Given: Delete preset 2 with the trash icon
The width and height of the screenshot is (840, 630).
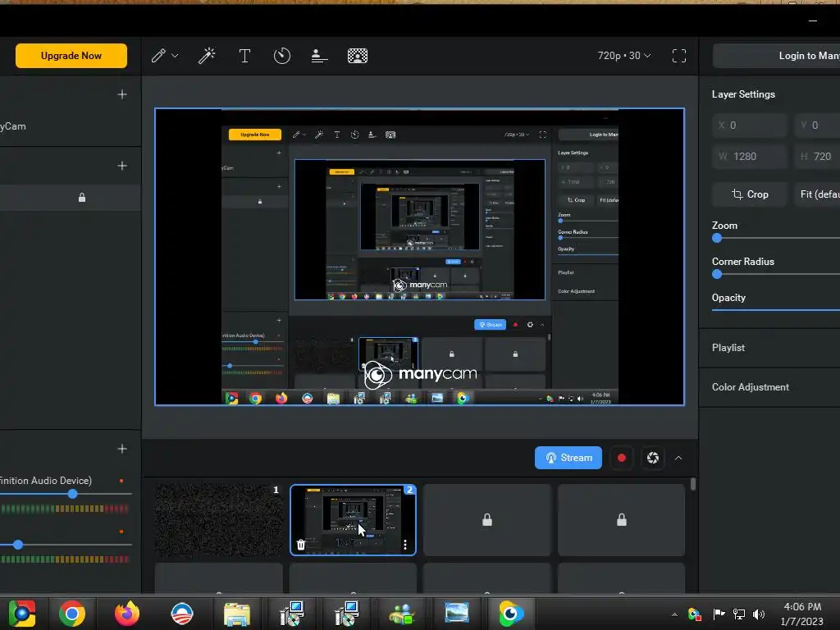Looking at the screenshot, I should point(301,545).
